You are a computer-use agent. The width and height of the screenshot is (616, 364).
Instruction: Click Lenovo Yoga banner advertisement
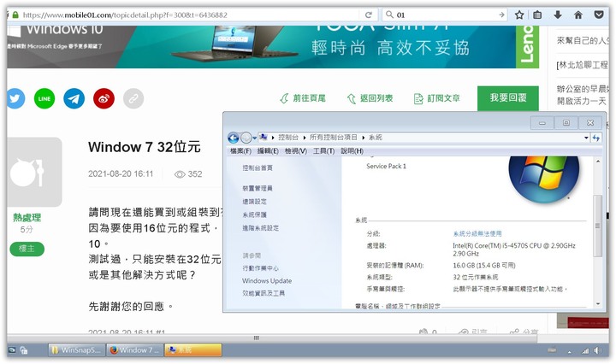pyautogui.click(x=273, y=47)
